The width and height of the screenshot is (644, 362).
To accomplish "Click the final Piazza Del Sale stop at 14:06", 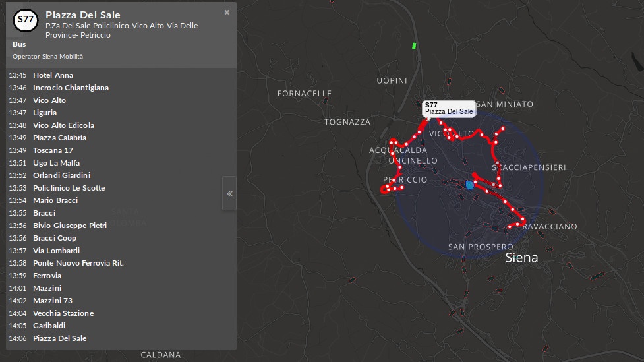I will (59, 338).
